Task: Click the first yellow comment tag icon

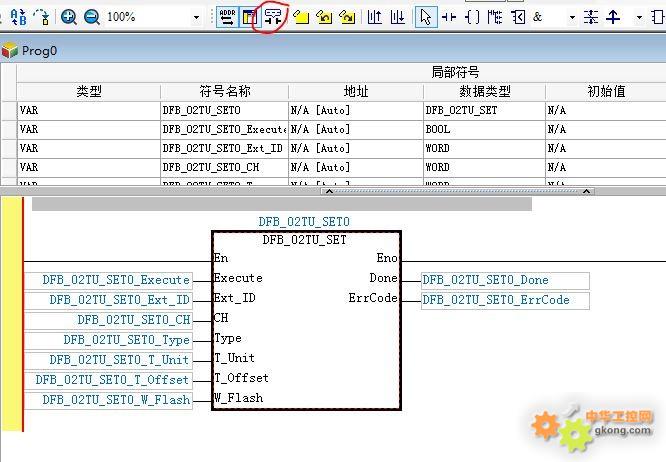Action: pos(301,17)
